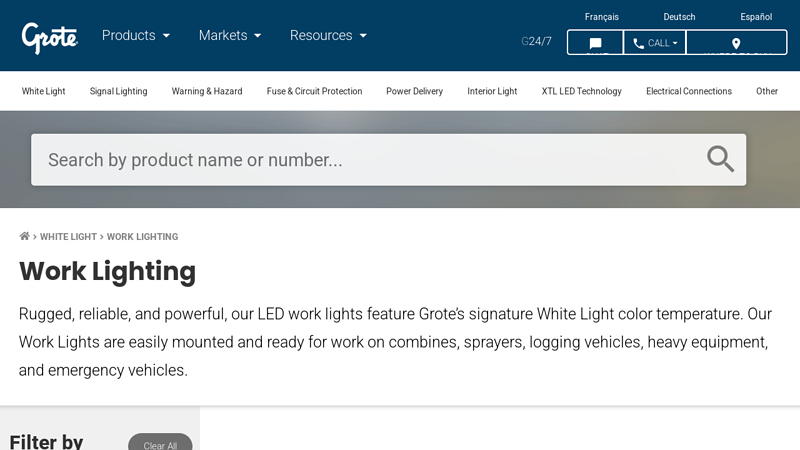Switch language to Français
This screenshot has width=800, height=450.
tap(601, 17)
